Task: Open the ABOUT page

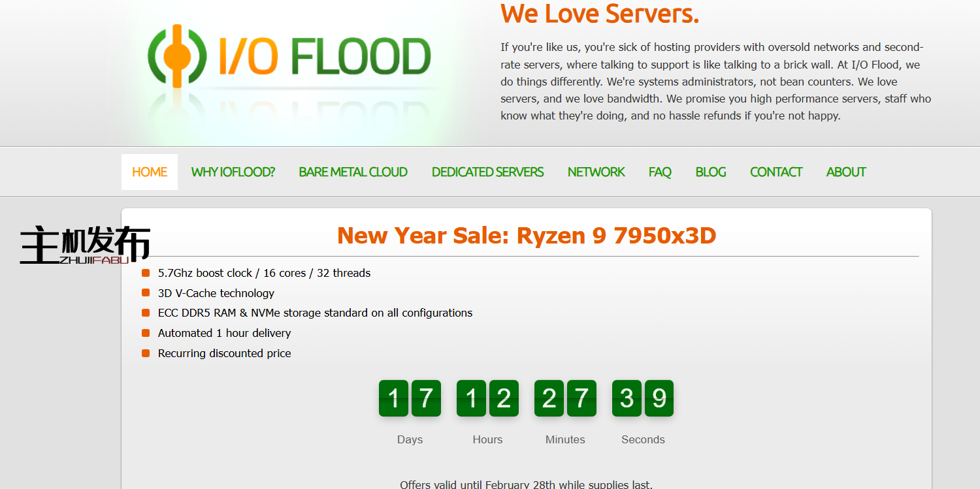Action: (846, 172)
